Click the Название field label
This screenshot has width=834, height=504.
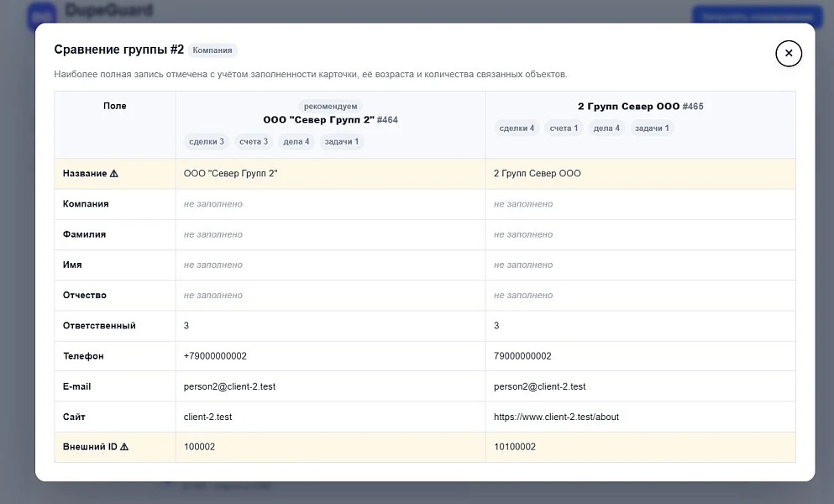click(x=85, y=174)
